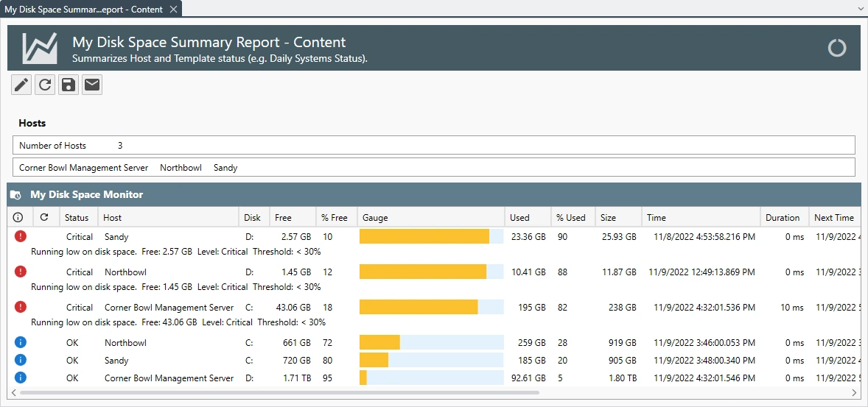Save the report using floppy disk icon

pyautogui.click(x=69, y=85)
